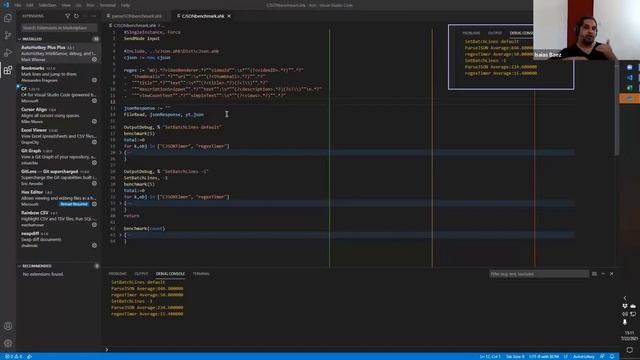The image size is (640, 360).
Task: Open the Selection menu
Action: coord(47,5)
